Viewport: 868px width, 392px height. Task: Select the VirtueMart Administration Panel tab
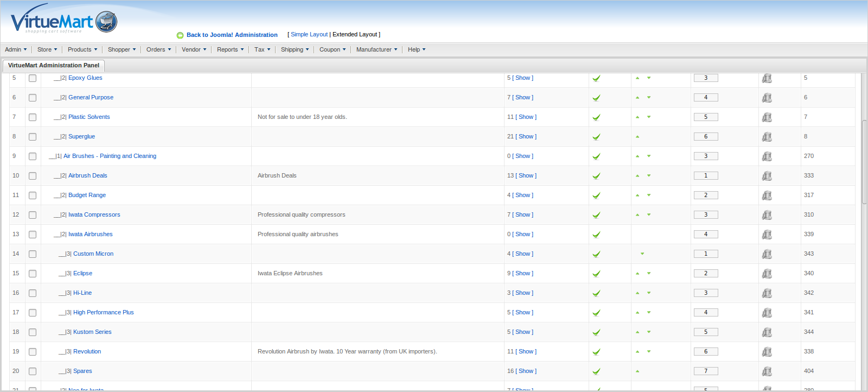coord(54,65)
